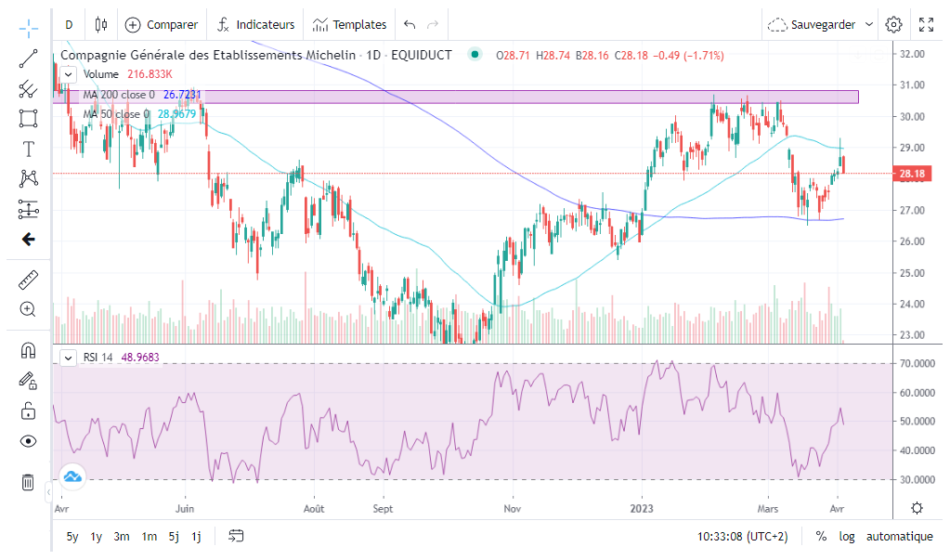Hide all drawings with the eye icon
The height and width of the screenshot is (560, 950).
(x=28, y=441)
